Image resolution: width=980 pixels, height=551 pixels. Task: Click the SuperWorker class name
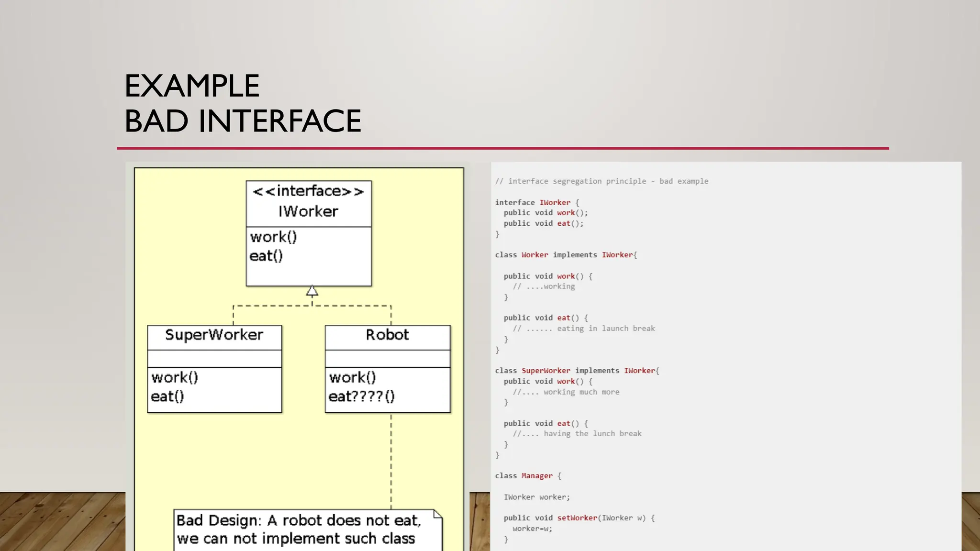point(214,335)
